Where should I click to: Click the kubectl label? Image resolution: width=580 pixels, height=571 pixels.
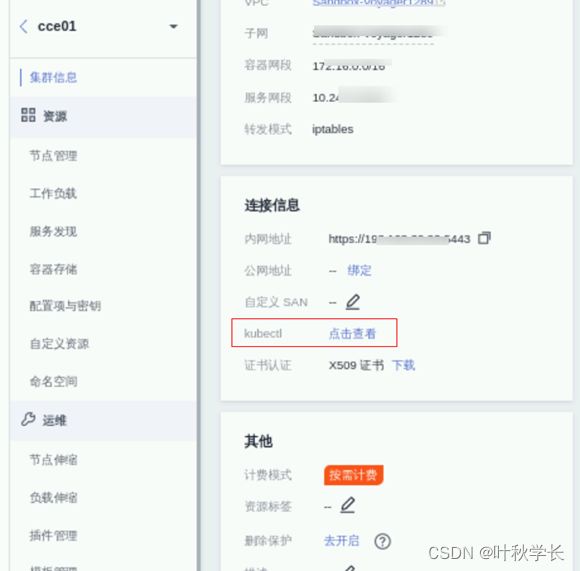(263, 334)
